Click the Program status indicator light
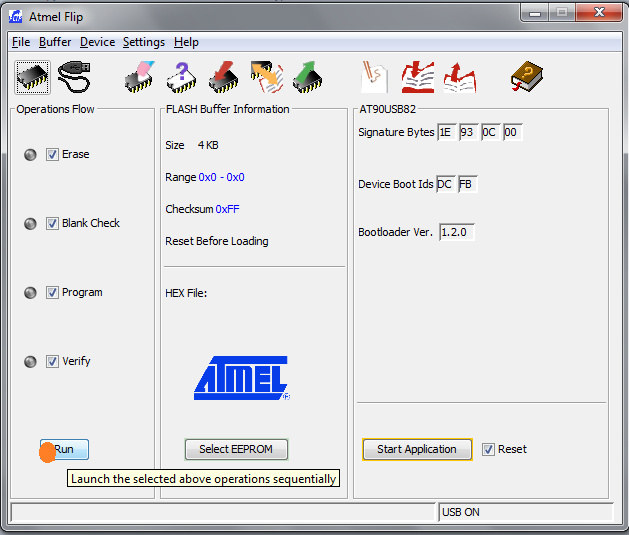The width and height of the screenshot is (629, 535). (x=30, y=292)
